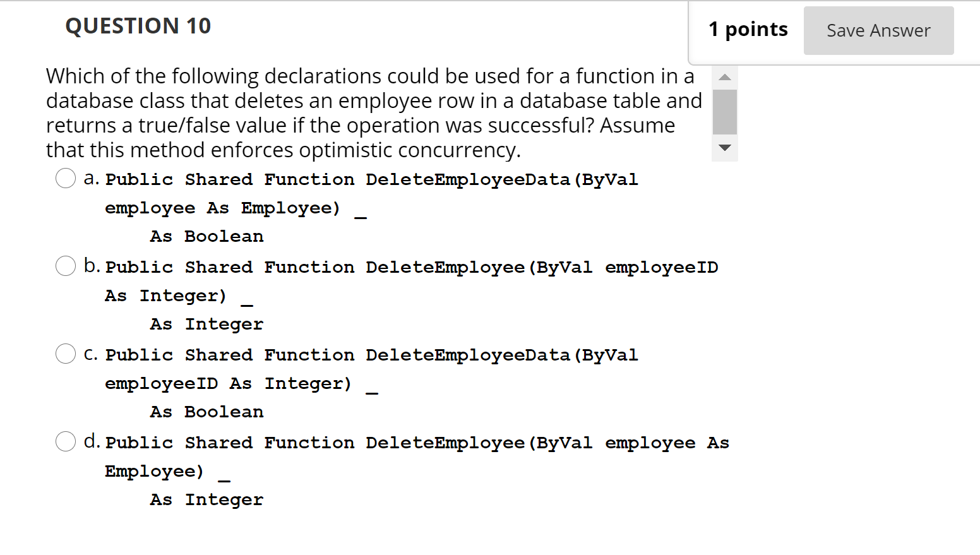
Task: Click the scrollbar down arrow
Action: click(724, 148)
